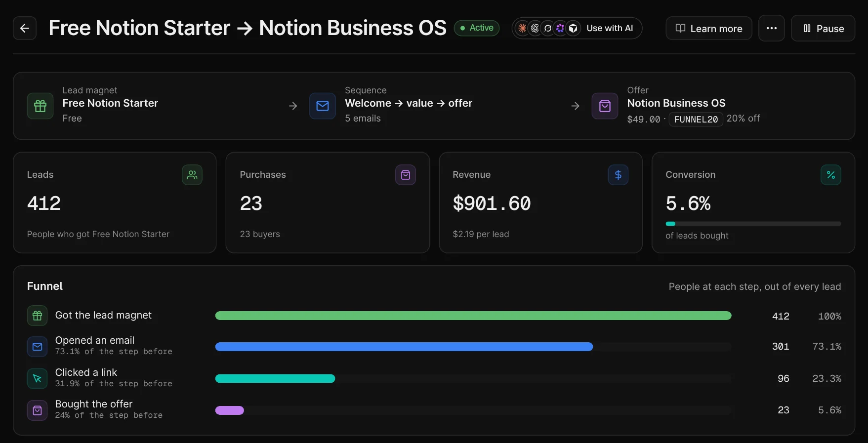This screenshot has width=868, height=443.
Task: Pause the funnel
Action: pyautogui.click(x=823, y=28)
